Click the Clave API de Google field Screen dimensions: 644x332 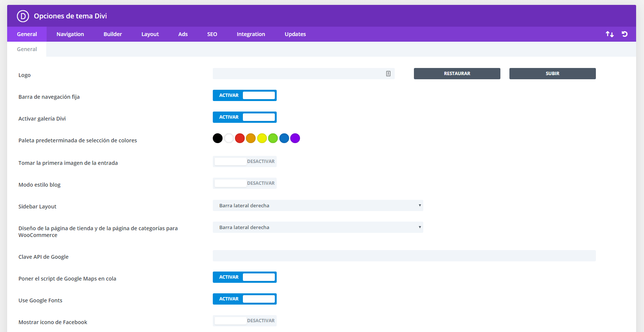(404, 256)
